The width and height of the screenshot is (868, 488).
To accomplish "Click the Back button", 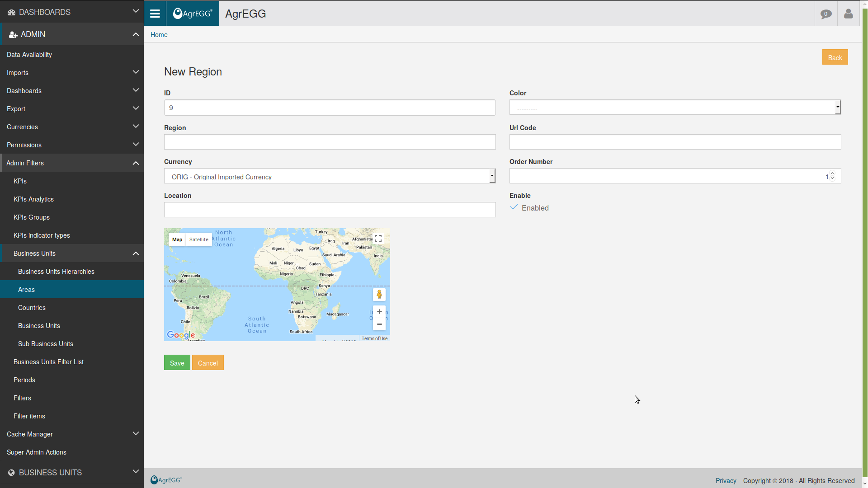I will (x=835, y=57).
